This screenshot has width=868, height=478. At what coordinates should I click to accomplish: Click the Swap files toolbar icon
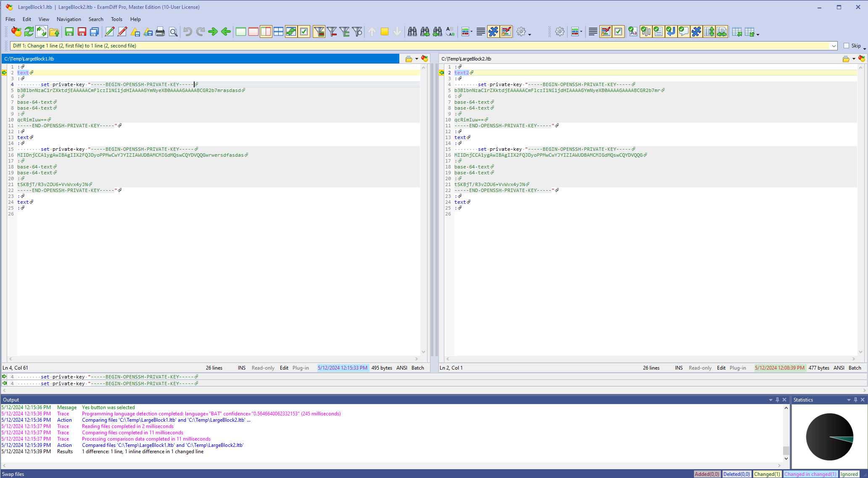(42, 32)
